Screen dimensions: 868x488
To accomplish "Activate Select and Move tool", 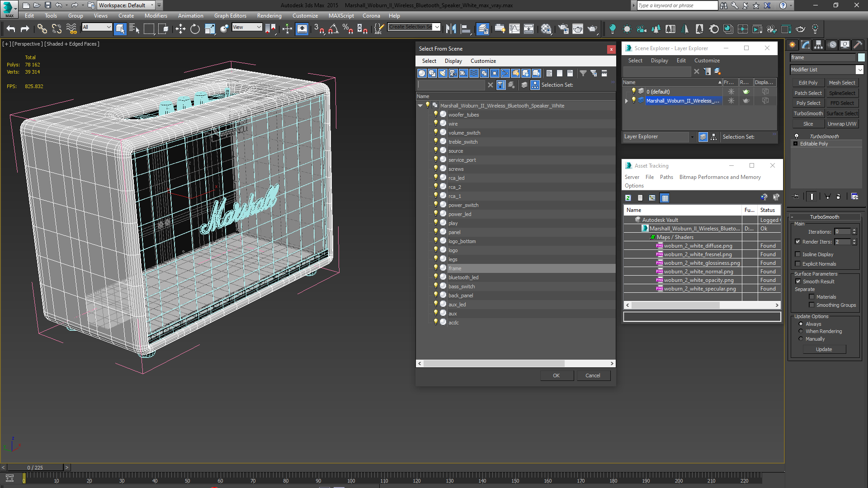I will [180, 29].
